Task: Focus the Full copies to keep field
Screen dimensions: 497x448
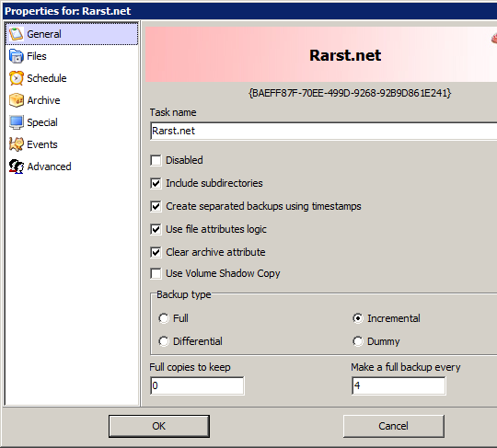Action: (x=197, y=385)
